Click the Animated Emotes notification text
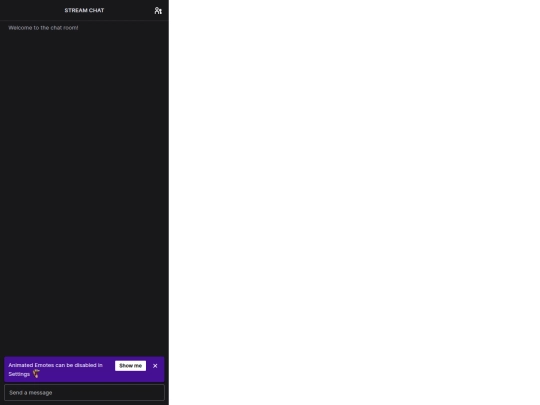The image size is (540, 405). click(x=55, y=370)
